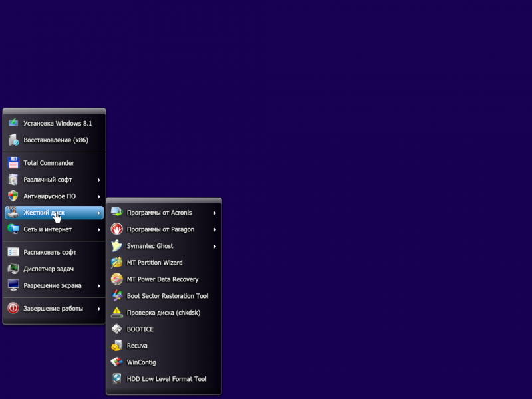Image resolution: width=532 pixels, height=399 pixels.
Task: Open BOOTICE via its text label
Action: tap(140, 329)
